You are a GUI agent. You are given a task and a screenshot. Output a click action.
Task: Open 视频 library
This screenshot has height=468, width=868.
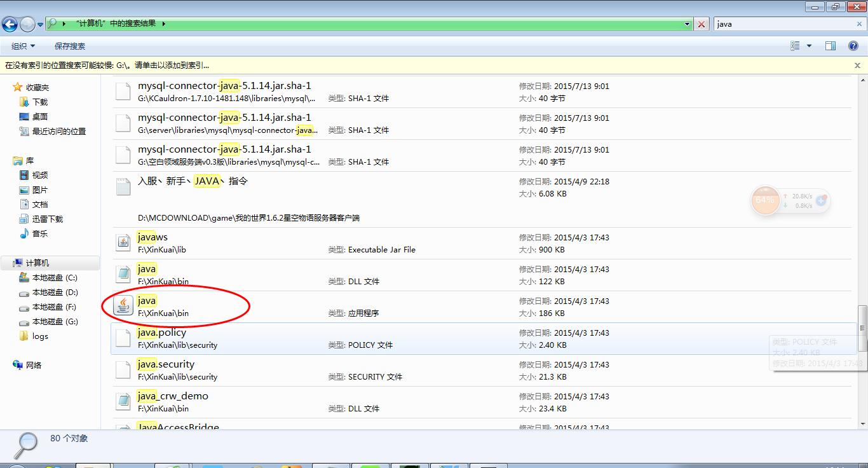[x=40, y=175]
